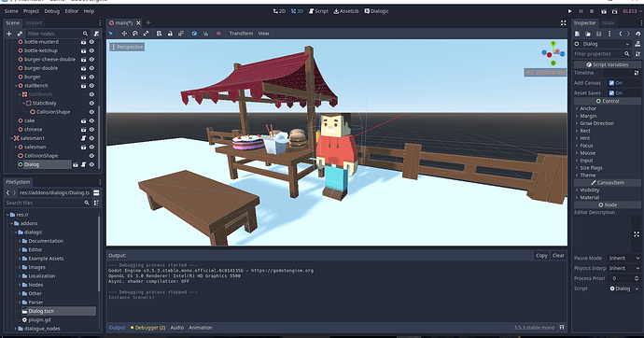Clear the output log

558,256
